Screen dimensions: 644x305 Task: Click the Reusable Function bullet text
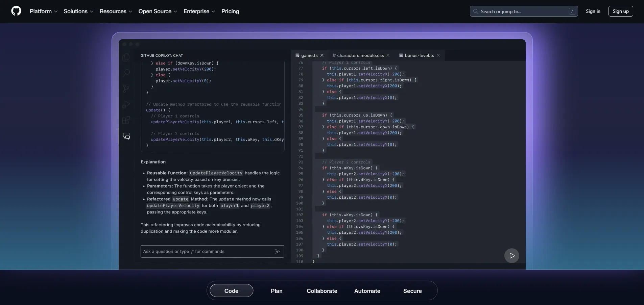[x=213, y=176]
